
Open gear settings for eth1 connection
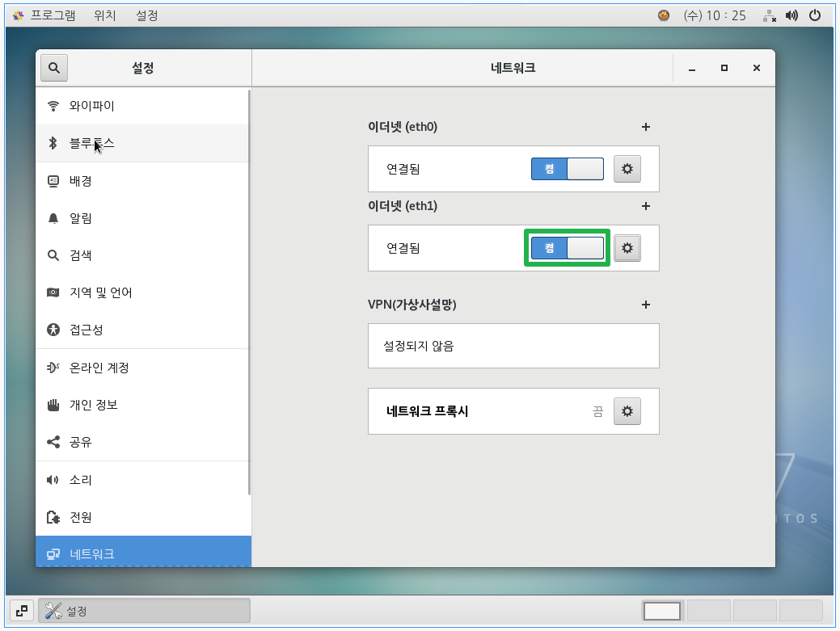point(627,248)
